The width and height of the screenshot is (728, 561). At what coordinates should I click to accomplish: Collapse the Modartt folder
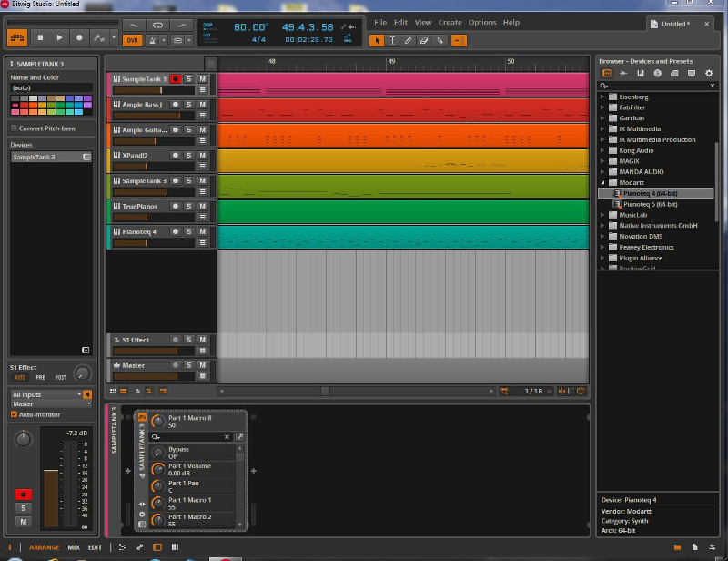click(602, 183)
